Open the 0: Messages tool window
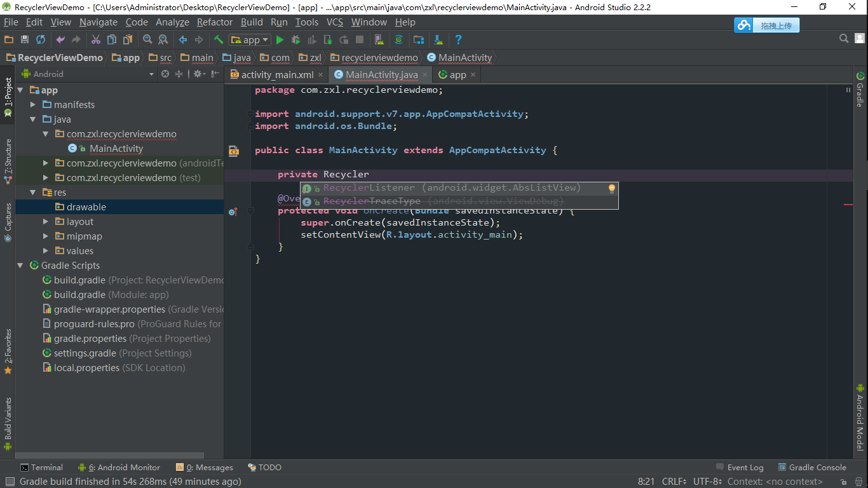The height and width of the screenshot is (488, 868). click(x=205, y=468)
